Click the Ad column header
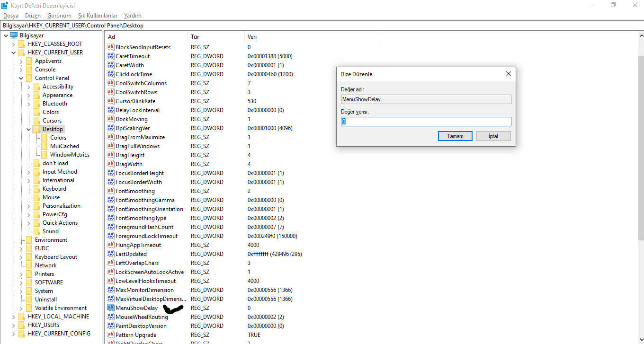Screen dimensions: 644x344 point(146,37)
